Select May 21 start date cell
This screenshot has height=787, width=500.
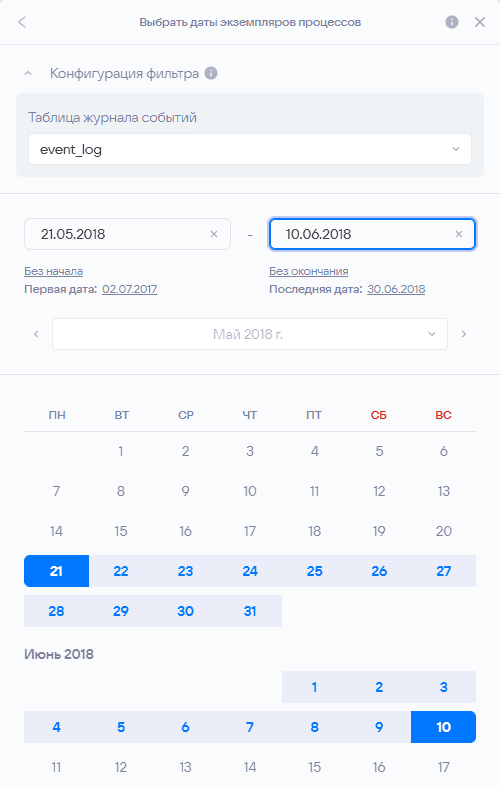point(56,571)
